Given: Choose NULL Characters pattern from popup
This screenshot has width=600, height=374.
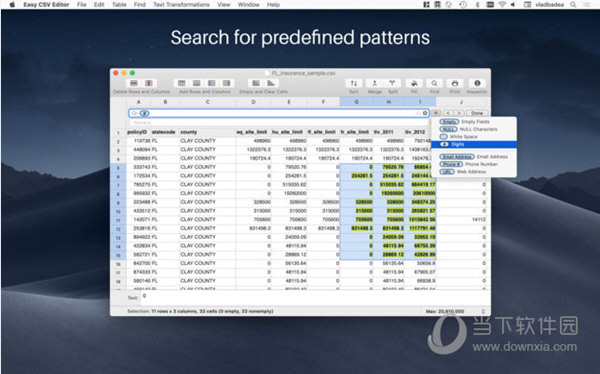Looking at the screenshot, I should (474, 129).
